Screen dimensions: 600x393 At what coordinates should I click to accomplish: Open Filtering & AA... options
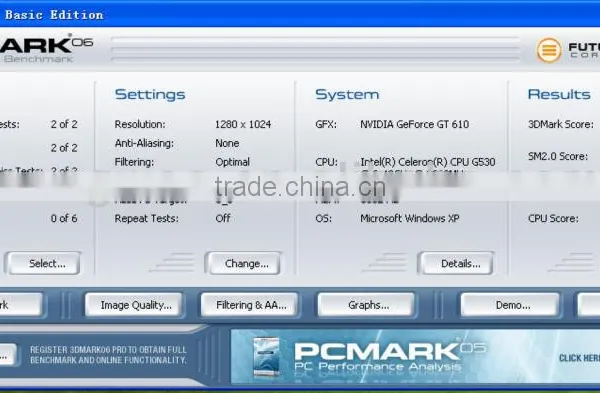pos(250,305)
